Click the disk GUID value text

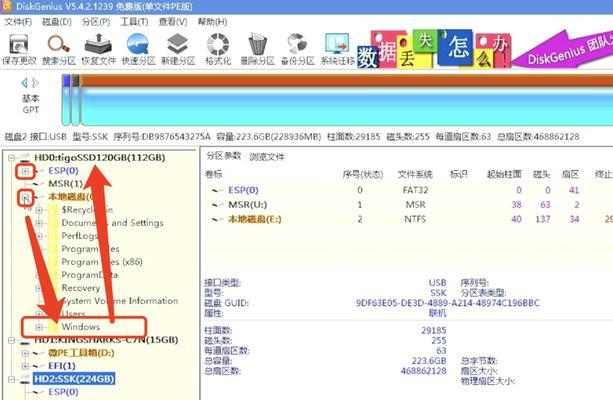pyautogui.click(x=447, y=303)
